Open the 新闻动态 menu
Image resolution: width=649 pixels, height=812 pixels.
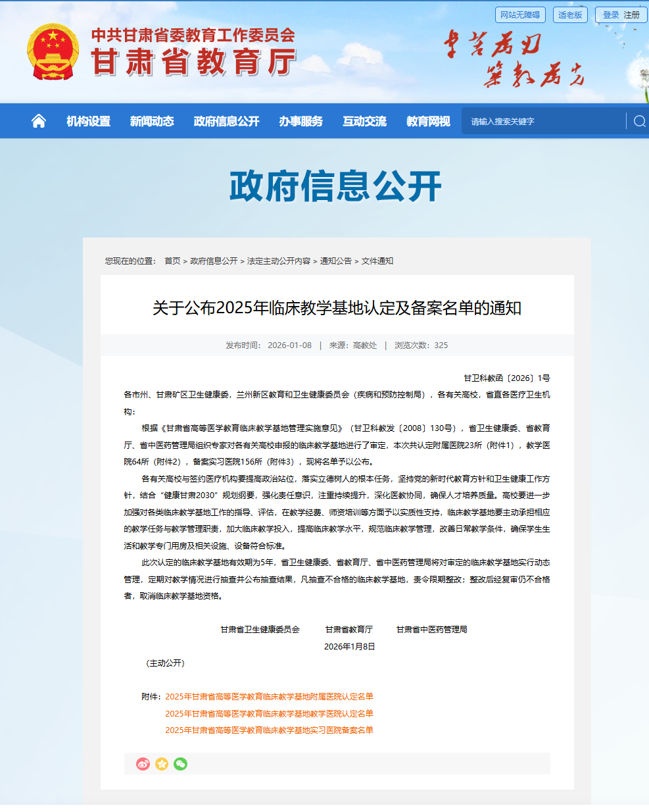(x=152, y=121)
